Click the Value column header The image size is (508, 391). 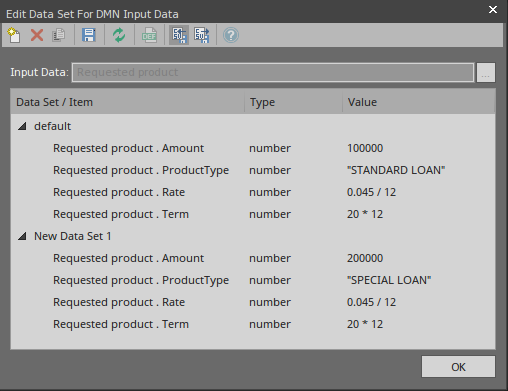click(419, 102)
